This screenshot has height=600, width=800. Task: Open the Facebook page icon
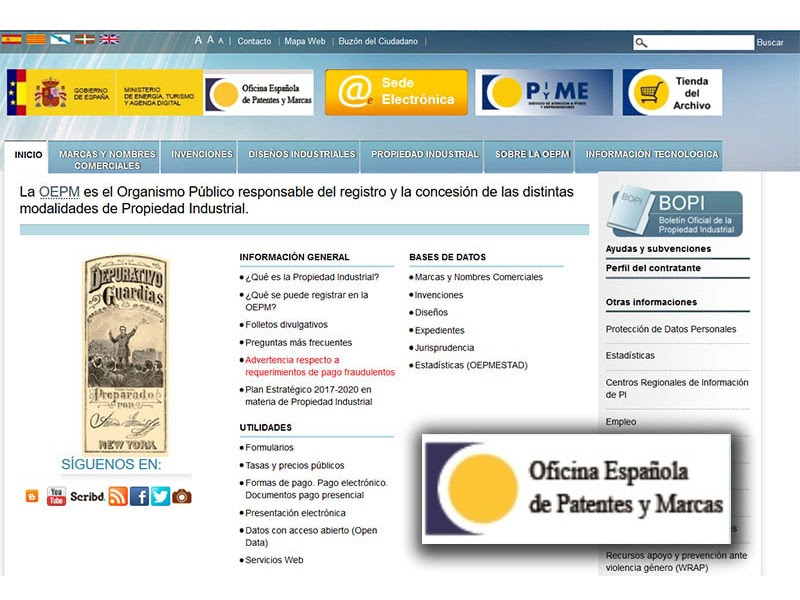coord(139,496)
